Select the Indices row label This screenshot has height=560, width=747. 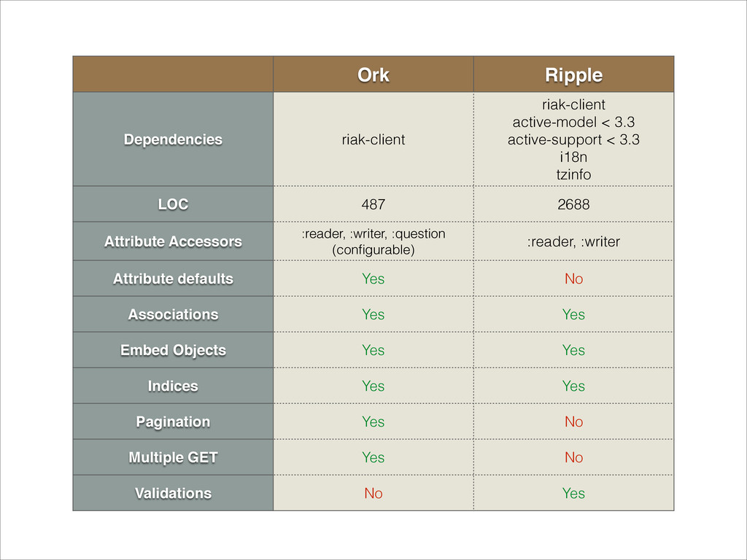tap(173, 386)
